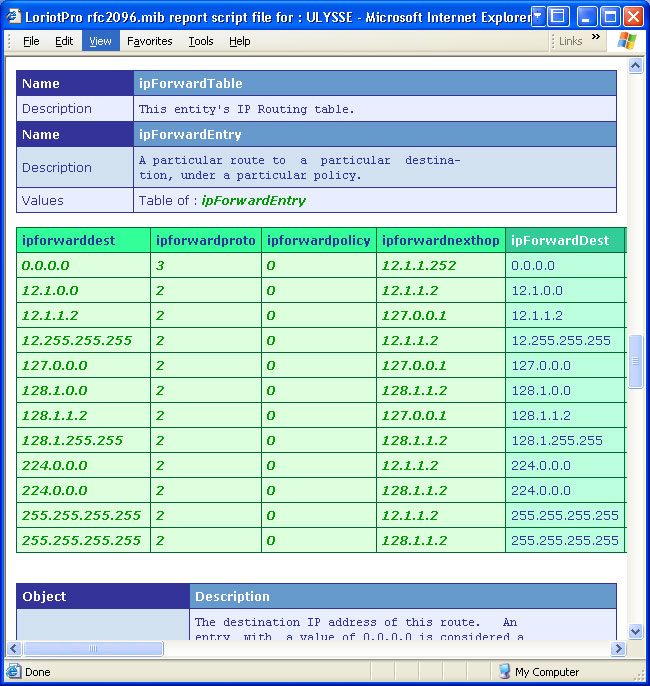Screen dimensions: 650x686
Task: Click the vertical scrollbar down arrow
Action: coord(635,631)
